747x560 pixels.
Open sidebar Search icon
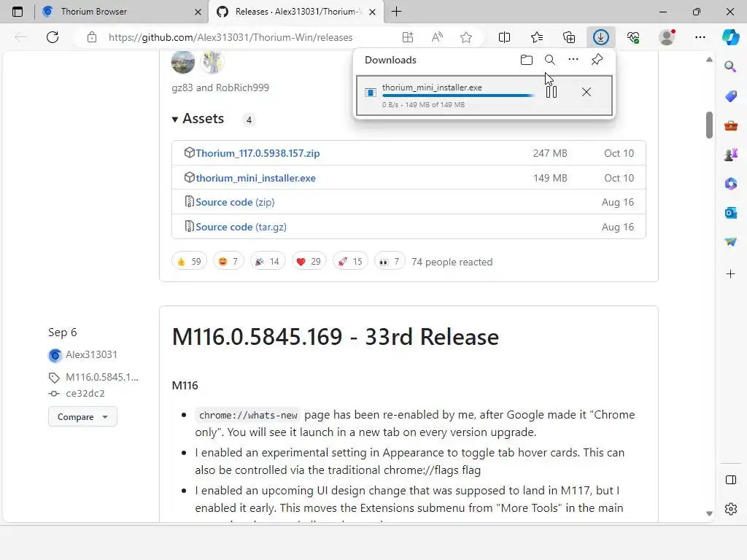tap(730, 66)
